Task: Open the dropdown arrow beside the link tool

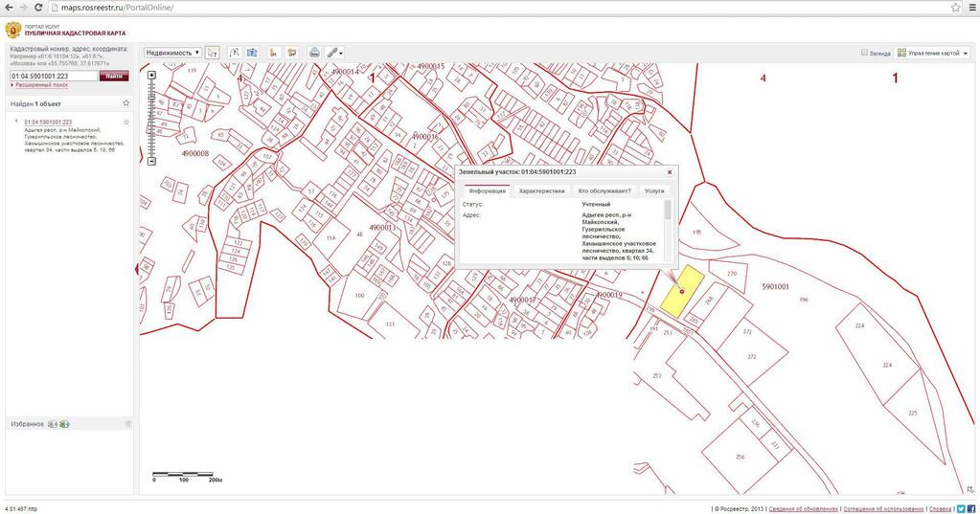Action: pos(341,54)
